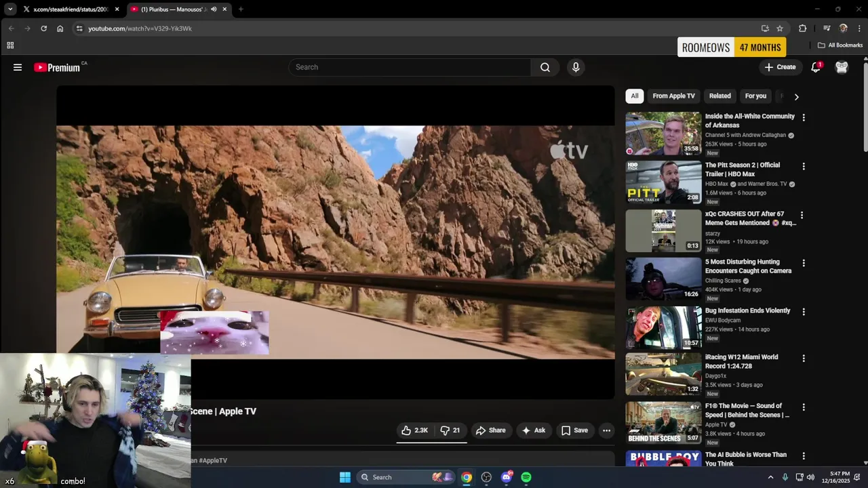Show hidden system tray icons
The width and height of the screenshot is (868, 488).
point(770,477)
